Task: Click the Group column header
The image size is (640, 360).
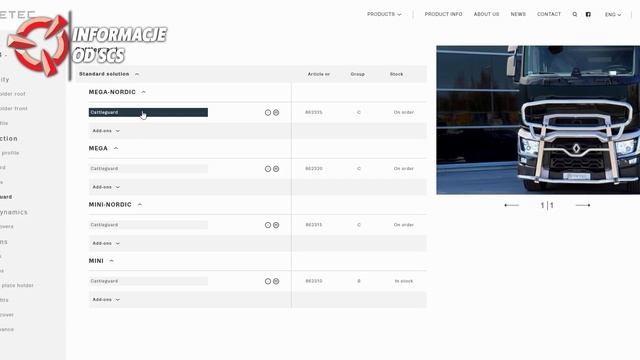Action: coord(358,74)
